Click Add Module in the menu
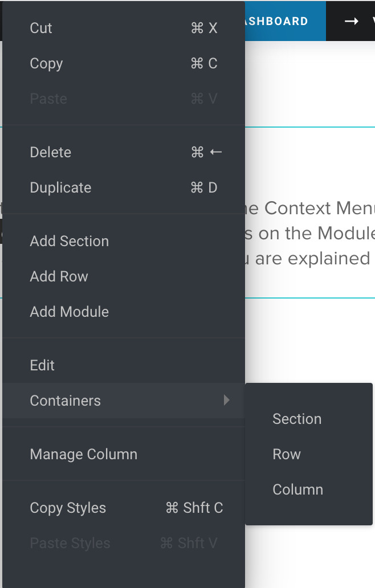This screenshot has height=588, width=375. (69, 312)
